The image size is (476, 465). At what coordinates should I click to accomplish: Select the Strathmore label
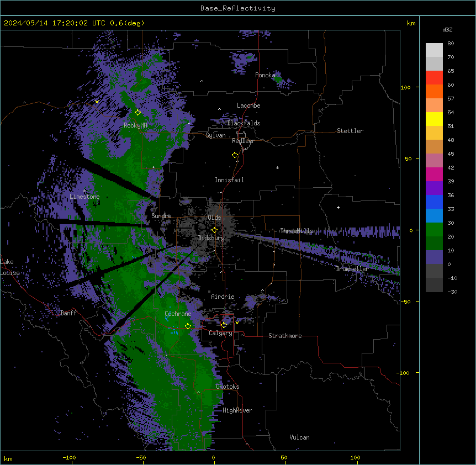(x=285, y=336)
